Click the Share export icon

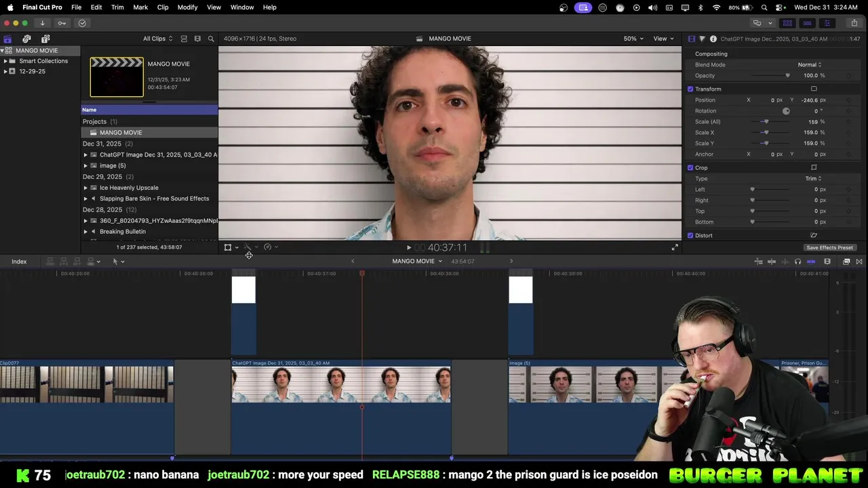[x=854, y=23]
